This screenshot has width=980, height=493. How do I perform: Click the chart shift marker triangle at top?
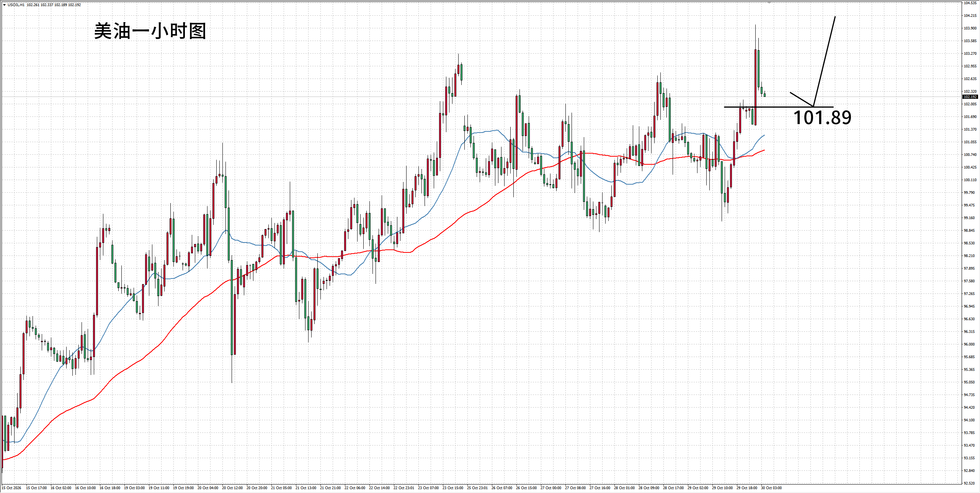769,3
